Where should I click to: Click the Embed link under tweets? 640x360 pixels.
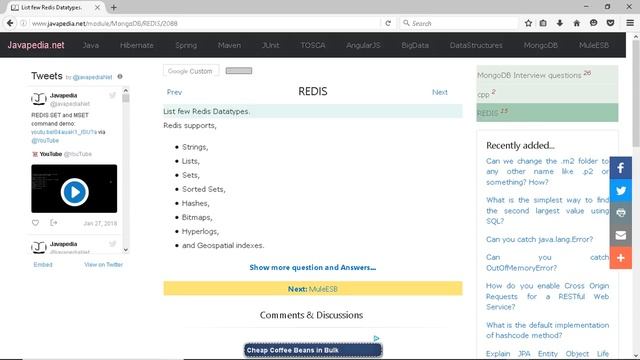(43, 264)
